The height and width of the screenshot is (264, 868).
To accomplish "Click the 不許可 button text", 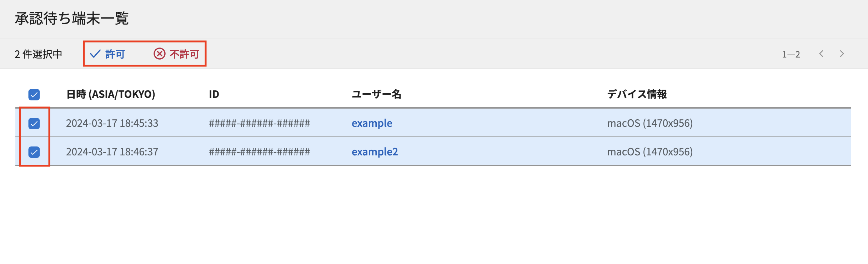I will (184, 54).
